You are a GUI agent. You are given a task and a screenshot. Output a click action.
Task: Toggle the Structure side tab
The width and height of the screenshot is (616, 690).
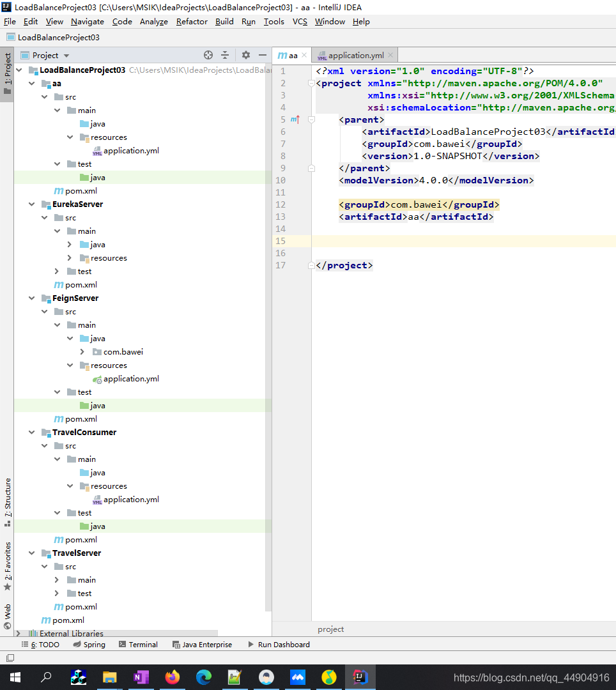7,502
